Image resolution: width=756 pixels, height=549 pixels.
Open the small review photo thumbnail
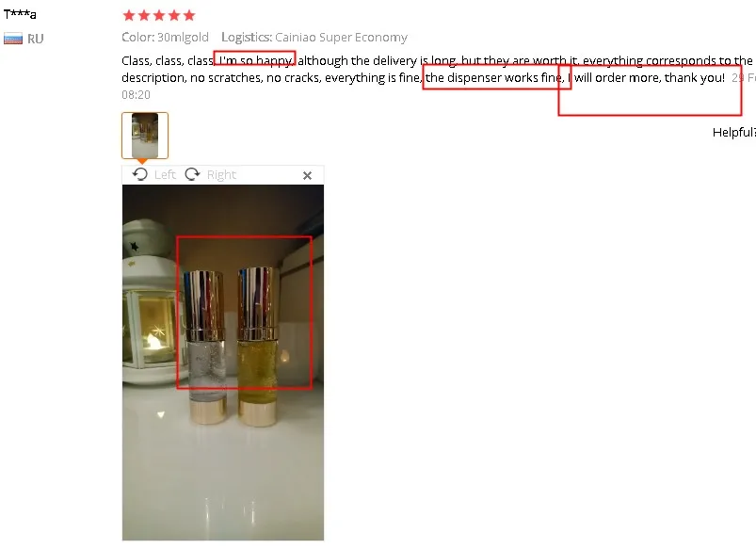click(145, 136)
